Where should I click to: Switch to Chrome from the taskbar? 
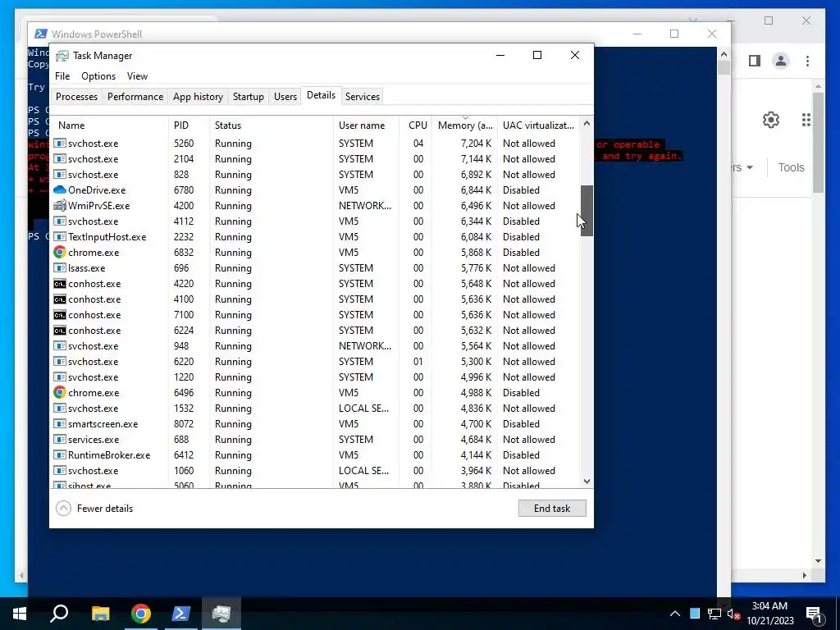[141, 614]
